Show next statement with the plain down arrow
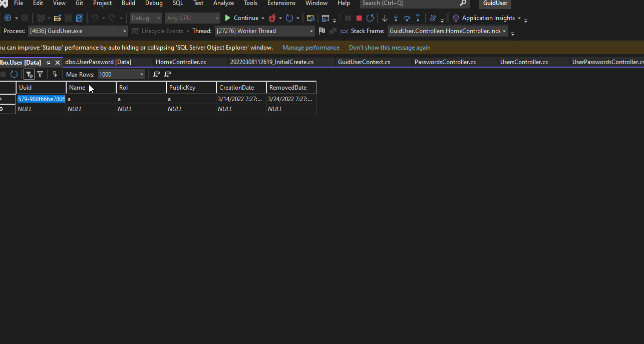 point(385,18)
